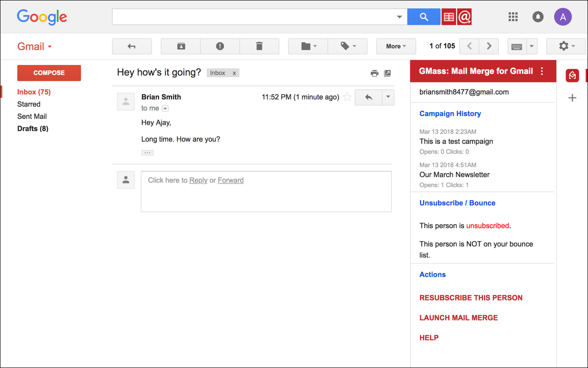588x368 pixels.
Task: Click the '11:52 PM (1 minute ago)' timestamp
Action: pyautogui.click(x=300, y=97)
